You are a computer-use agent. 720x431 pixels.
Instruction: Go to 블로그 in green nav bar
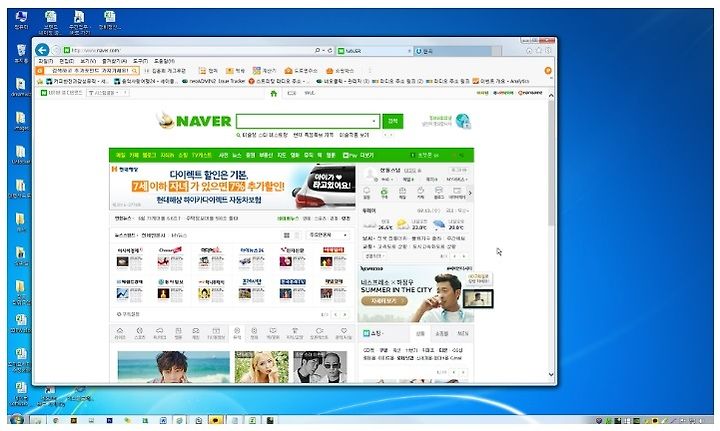point(149,155)
